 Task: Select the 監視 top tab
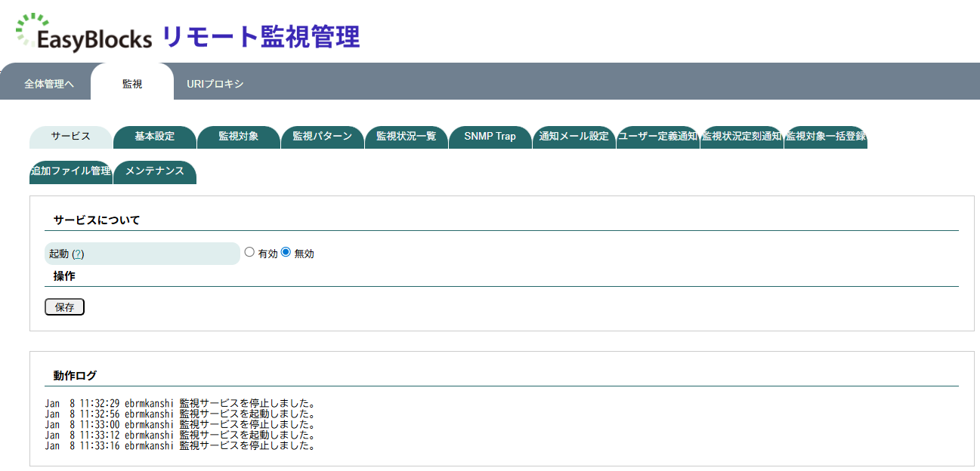point(132,84)
